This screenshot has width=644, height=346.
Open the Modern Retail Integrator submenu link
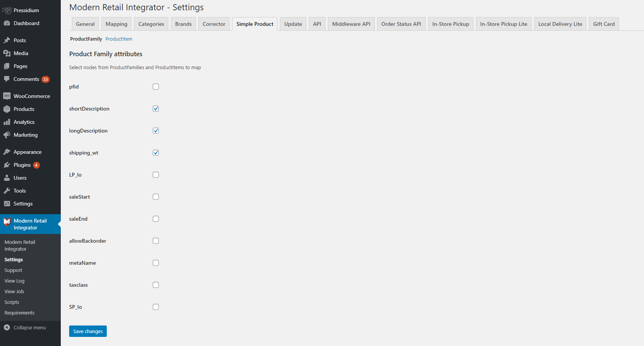point(20,246)
